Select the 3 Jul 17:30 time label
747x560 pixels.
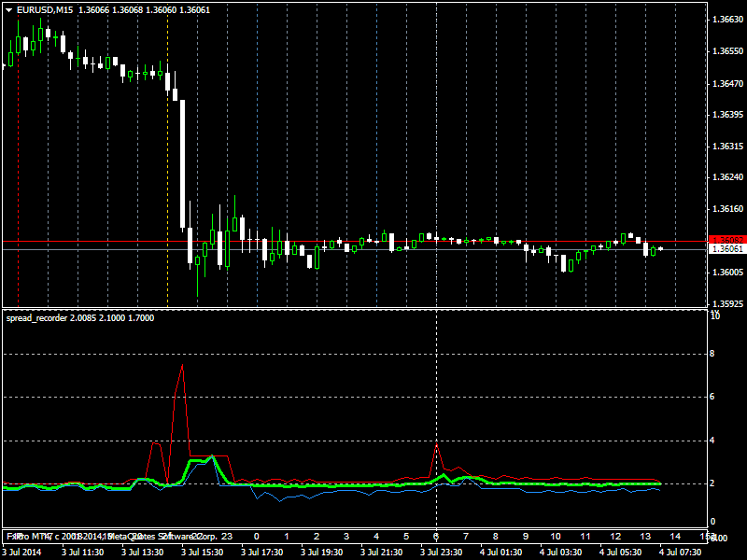pyautogui.click(x=261, y=553)
